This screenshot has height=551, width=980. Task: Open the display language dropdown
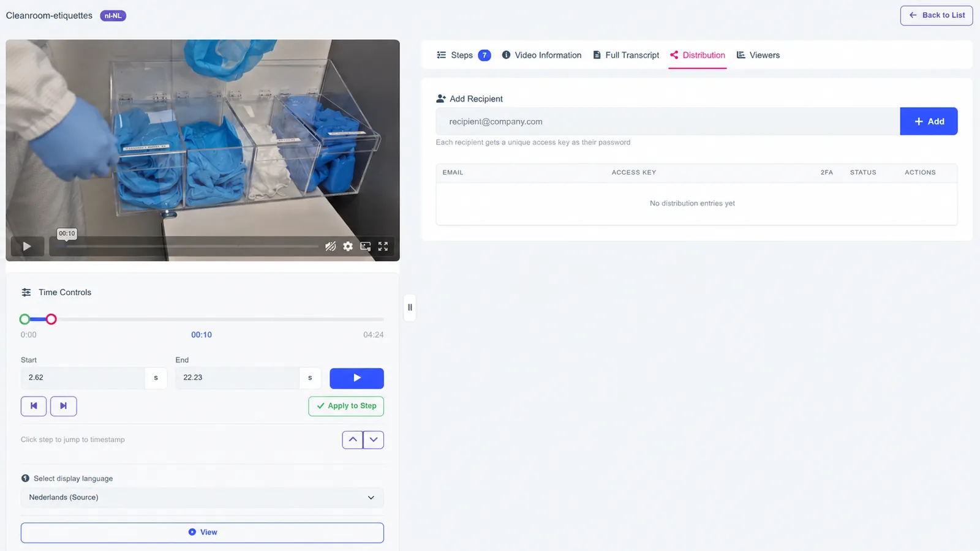tap(202, 498)
